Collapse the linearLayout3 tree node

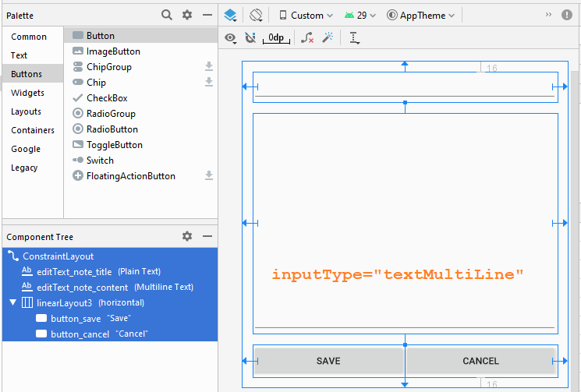pyautogui.click(x=13, y=302)
